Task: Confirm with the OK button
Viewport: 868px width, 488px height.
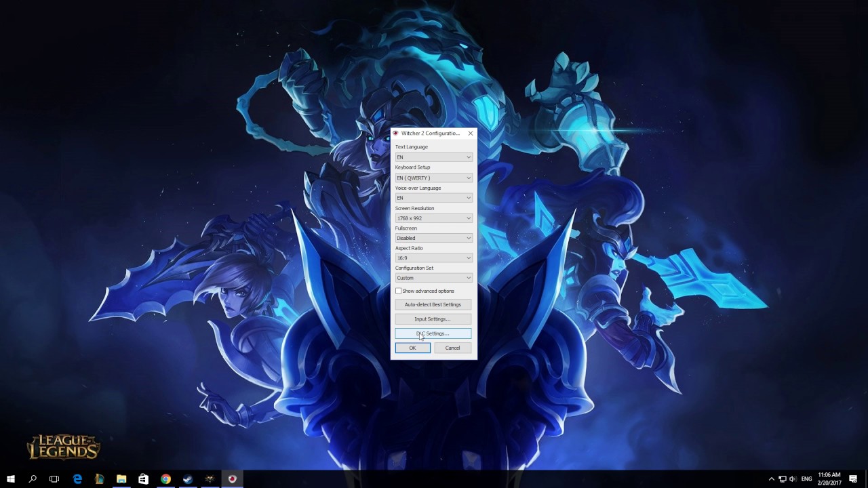Action: 412,348
